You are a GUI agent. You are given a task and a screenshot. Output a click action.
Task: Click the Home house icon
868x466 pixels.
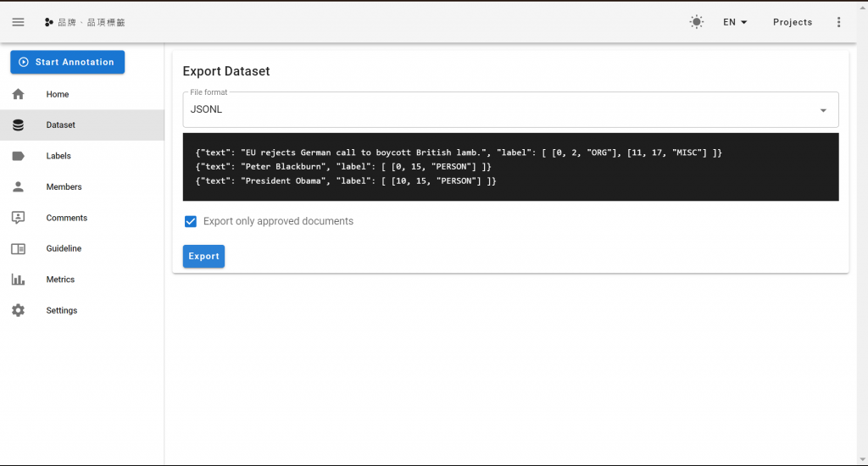[19, 94]
